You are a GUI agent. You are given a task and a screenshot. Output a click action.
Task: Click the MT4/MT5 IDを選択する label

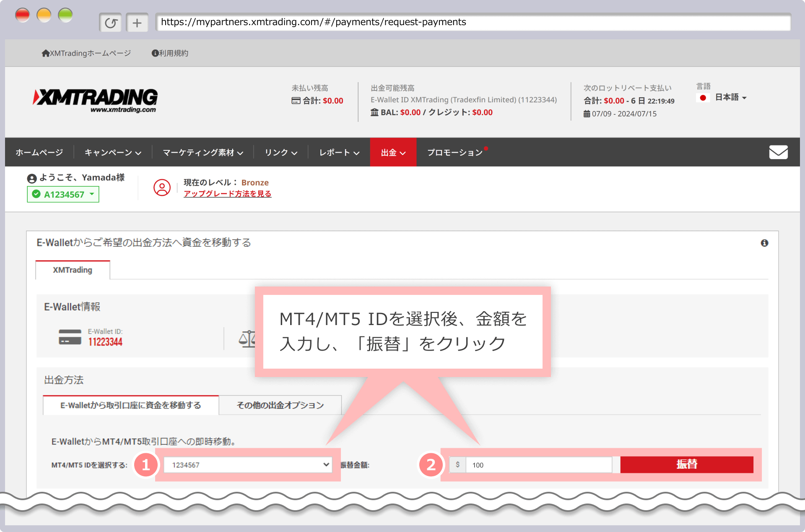pyautogui.click(x=89, y=465)
